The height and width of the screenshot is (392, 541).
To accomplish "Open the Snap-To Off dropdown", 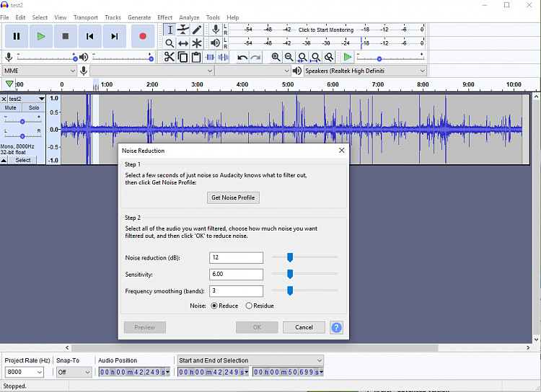I will pyautogui.click(x=74, y=372).
